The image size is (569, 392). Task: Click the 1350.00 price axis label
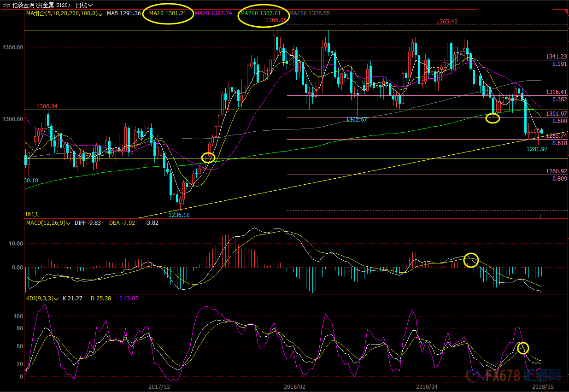point(12,47)
